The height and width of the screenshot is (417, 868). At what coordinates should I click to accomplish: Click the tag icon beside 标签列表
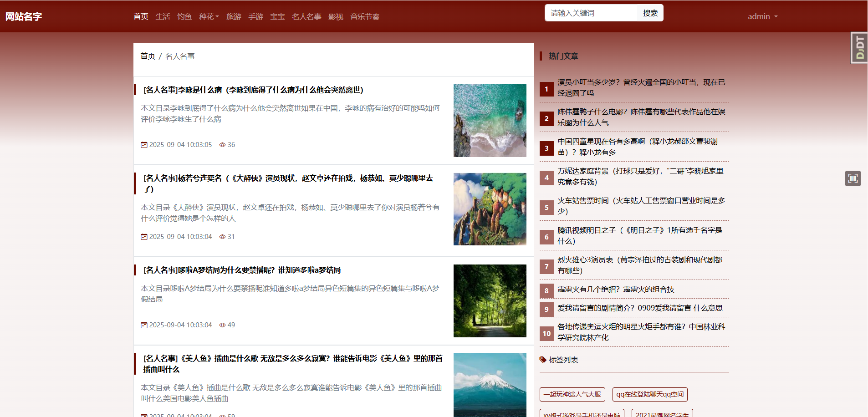coord(543,360)
